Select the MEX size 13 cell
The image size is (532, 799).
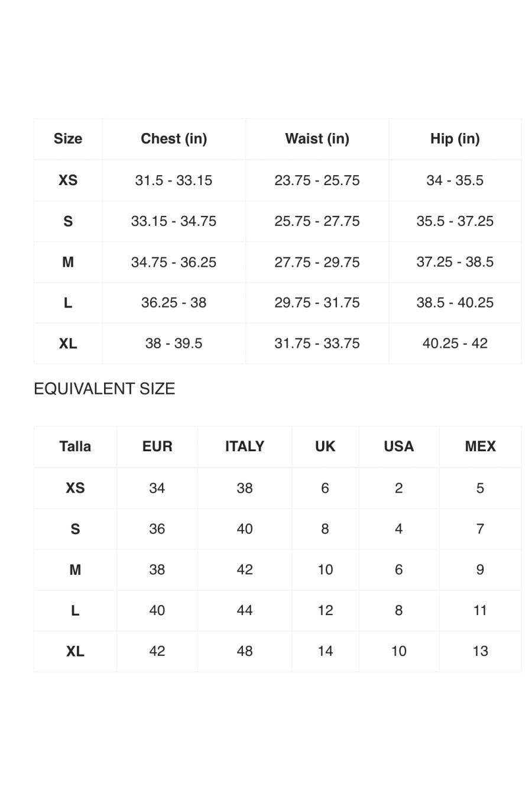tap(480, 651)
